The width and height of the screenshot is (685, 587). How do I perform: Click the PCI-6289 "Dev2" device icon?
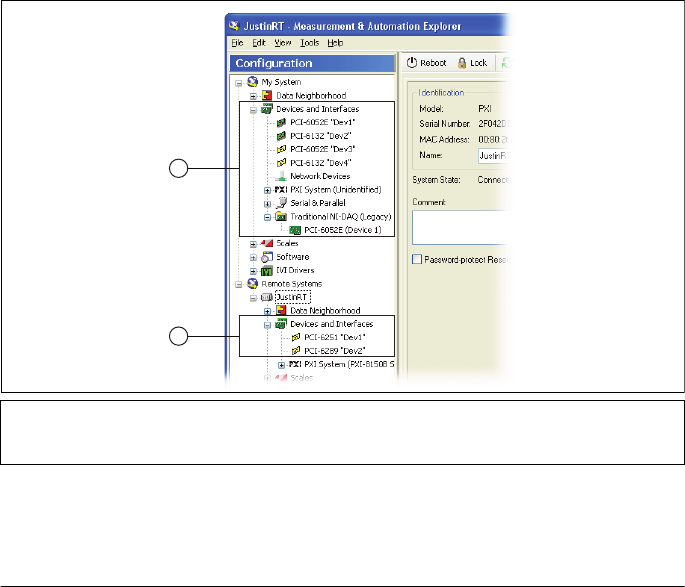coord(296,351)
